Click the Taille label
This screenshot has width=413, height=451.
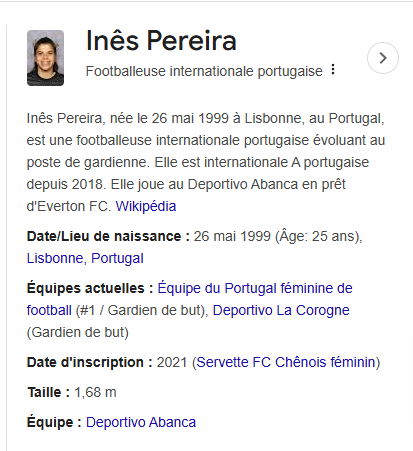coord(49,392)
